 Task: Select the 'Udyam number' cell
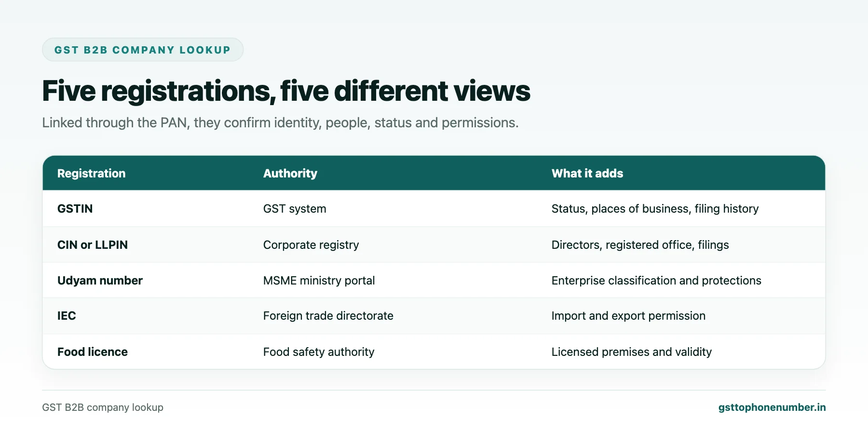[100, 281]
